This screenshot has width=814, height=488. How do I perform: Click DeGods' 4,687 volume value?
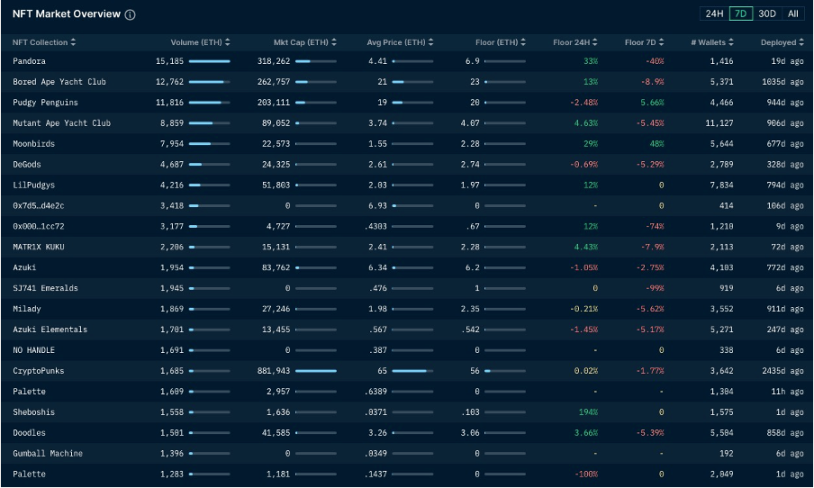pyautogui.click(x=172, y=165)
